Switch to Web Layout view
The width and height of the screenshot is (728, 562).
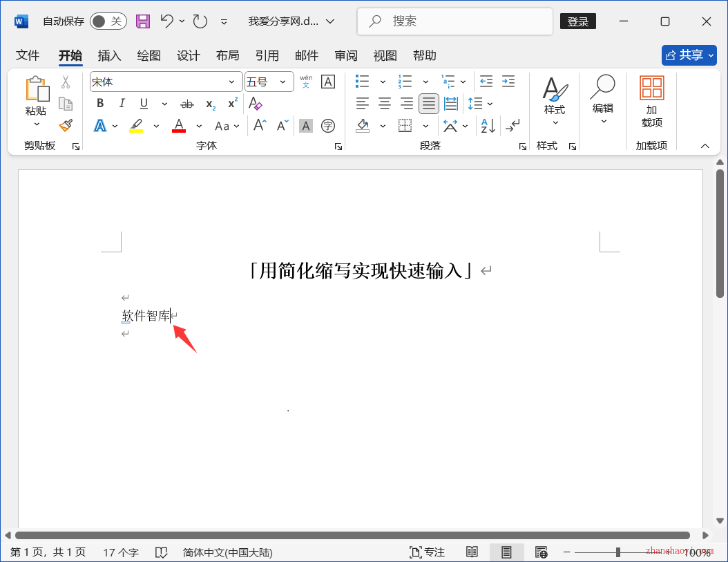[x=541, y=552]
